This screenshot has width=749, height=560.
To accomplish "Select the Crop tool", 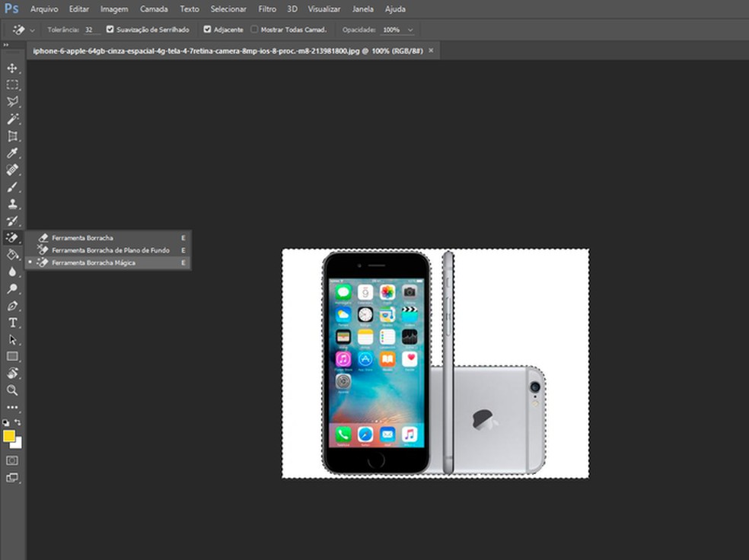I will tap(12, 136).
